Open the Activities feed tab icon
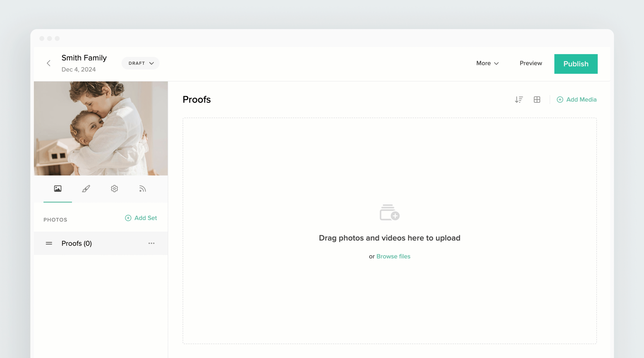Screen dimensions: 644x358 142,189
